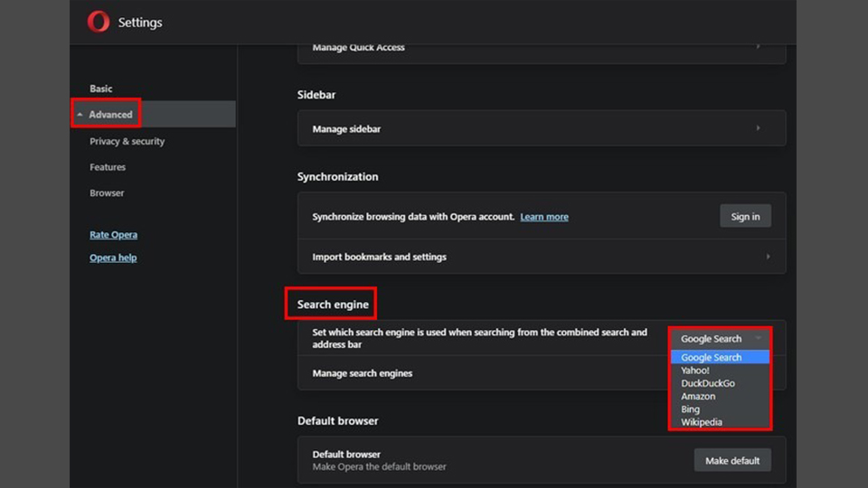The width and height of the screenshot is (868, 488).
Task: Open Basic settings in sidebar
Action: [x=100, y=89]
